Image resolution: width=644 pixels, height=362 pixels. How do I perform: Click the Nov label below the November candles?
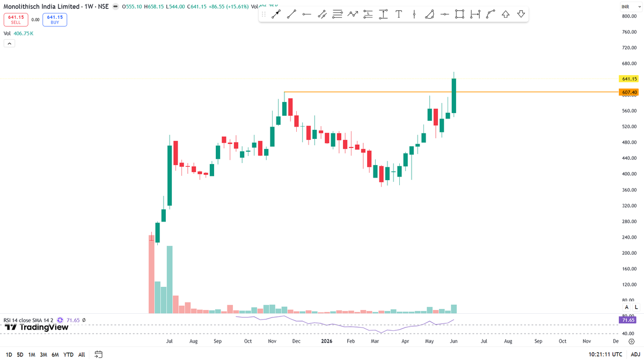coord(272,341)
